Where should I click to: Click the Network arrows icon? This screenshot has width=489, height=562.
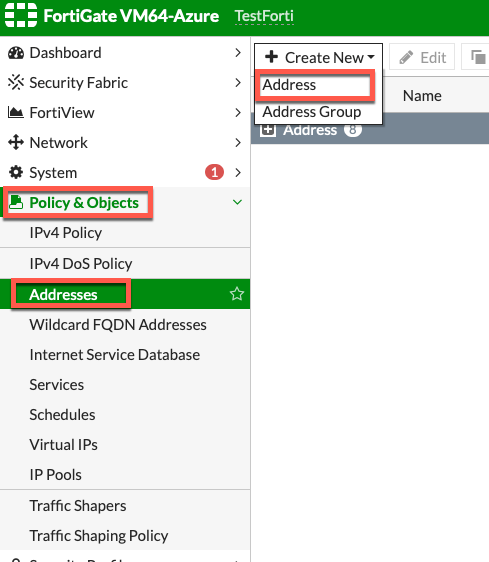[x=16, y=142]
